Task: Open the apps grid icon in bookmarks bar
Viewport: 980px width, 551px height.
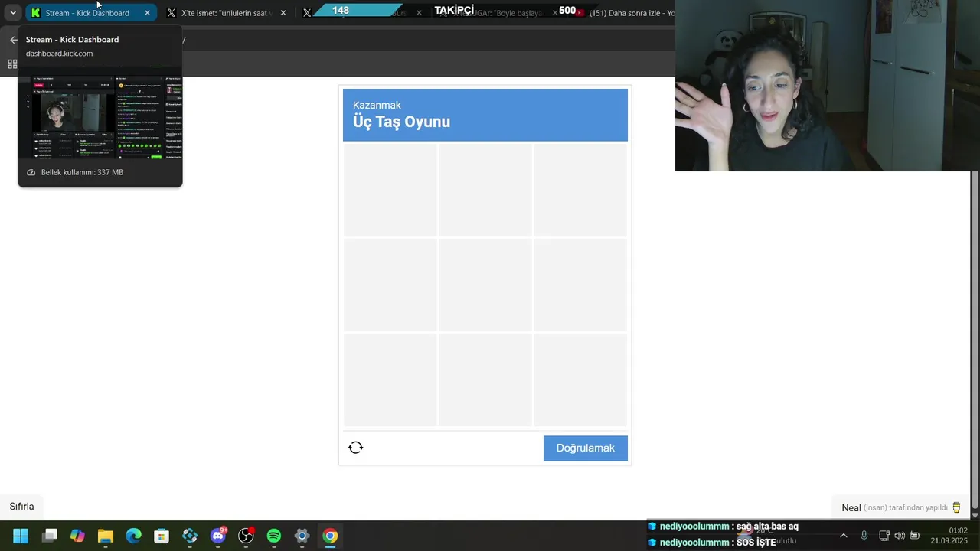Action: coord(12,64)
